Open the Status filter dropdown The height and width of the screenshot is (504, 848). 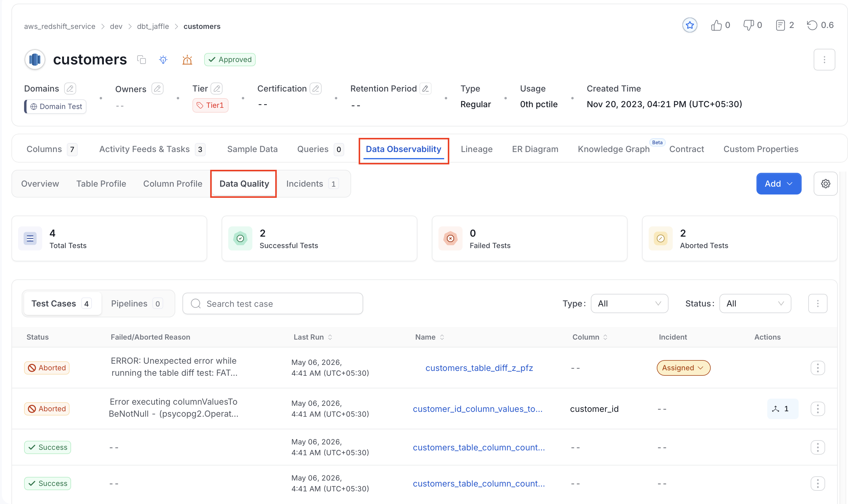click(x=755, y=303)
